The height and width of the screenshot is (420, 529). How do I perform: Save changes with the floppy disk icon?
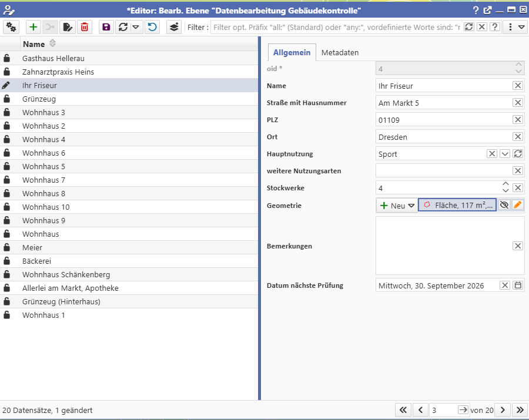106,27
